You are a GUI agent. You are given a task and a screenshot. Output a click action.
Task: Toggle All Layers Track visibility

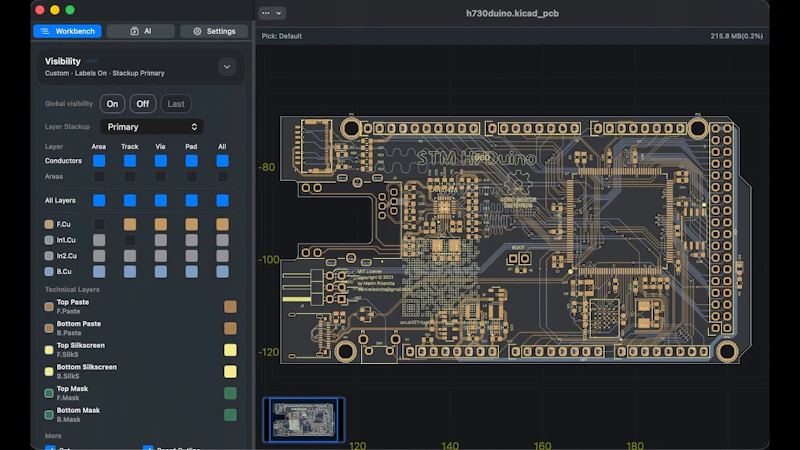[x=130, y=201]
